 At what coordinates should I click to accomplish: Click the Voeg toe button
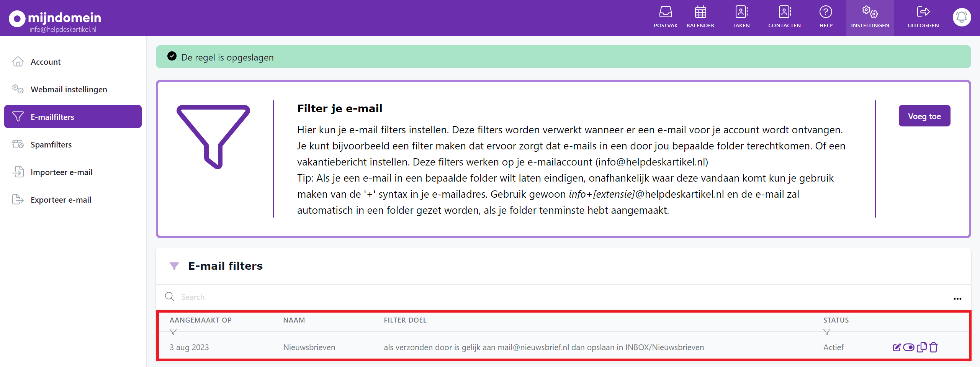click(x=924, y=116)
